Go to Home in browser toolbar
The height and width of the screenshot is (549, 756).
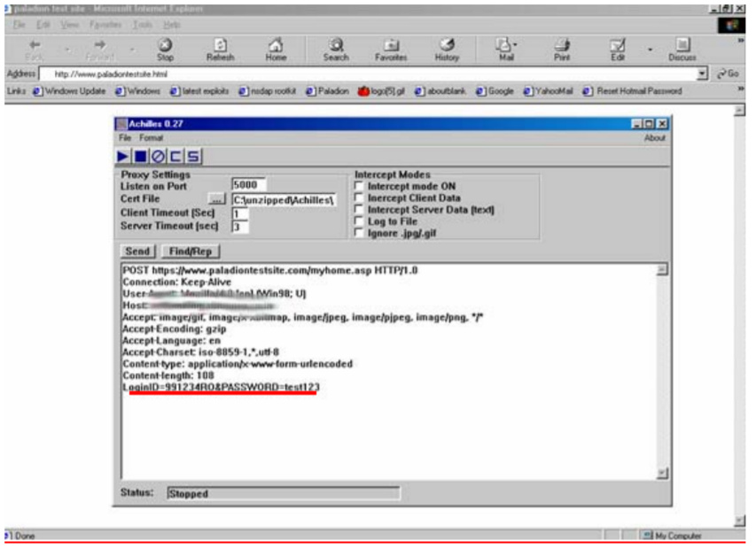coord(276,49)
